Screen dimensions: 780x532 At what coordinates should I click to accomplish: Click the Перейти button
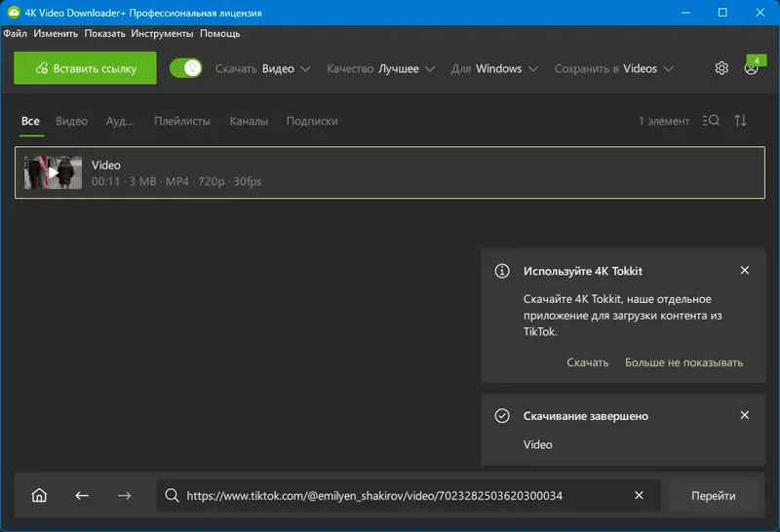click(x=714, y=495)
